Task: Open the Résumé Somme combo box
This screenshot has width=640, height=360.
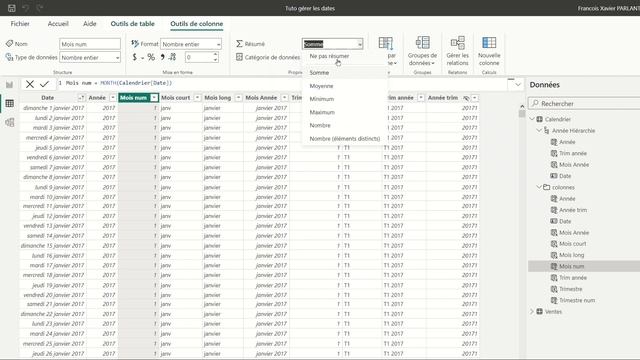Action: 332,44
